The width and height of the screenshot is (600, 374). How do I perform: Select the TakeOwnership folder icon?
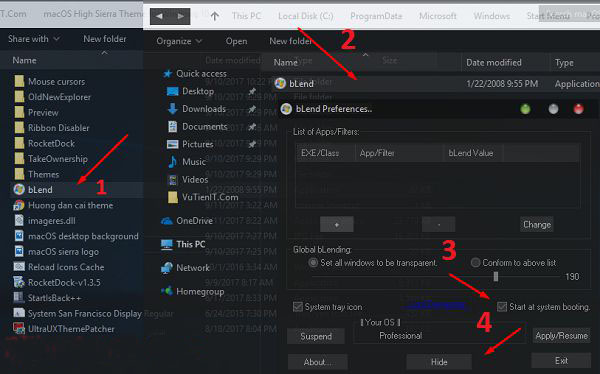click(19, 159)
